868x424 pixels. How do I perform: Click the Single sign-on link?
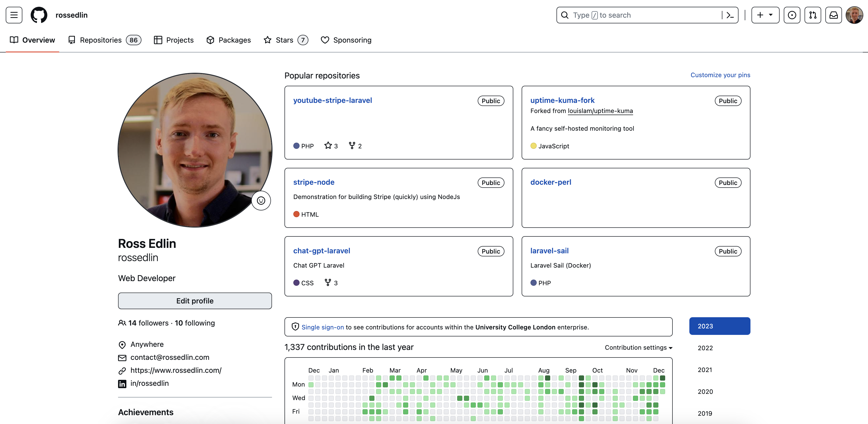click(322, 327)
